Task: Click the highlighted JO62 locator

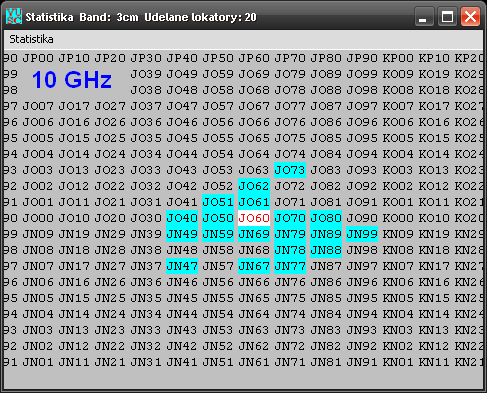Action: coord(254,186)
